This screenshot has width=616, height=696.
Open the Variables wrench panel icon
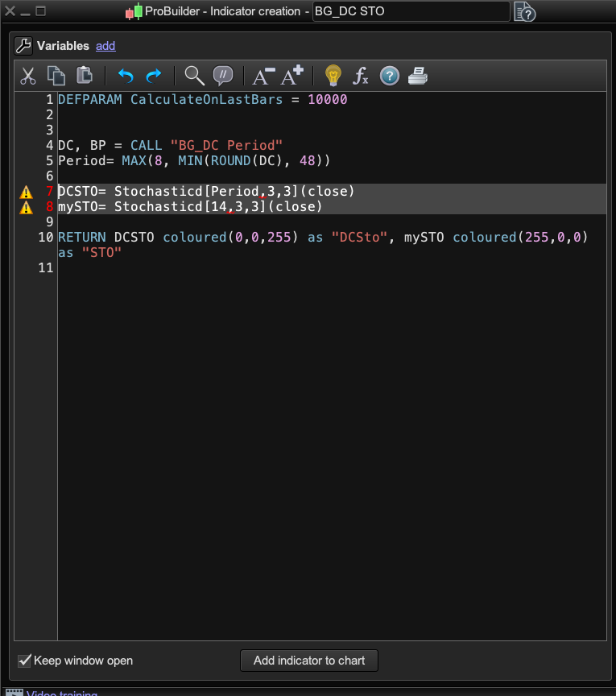23,46
